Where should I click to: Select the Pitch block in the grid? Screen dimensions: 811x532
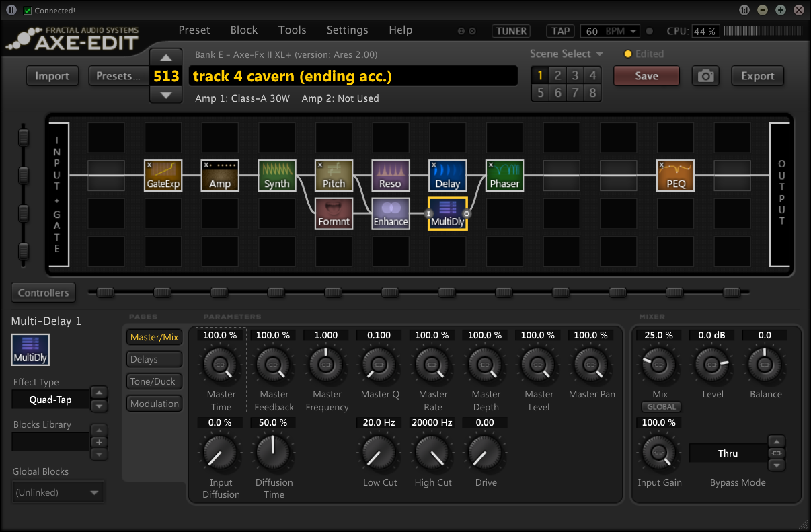click(334, 176)
